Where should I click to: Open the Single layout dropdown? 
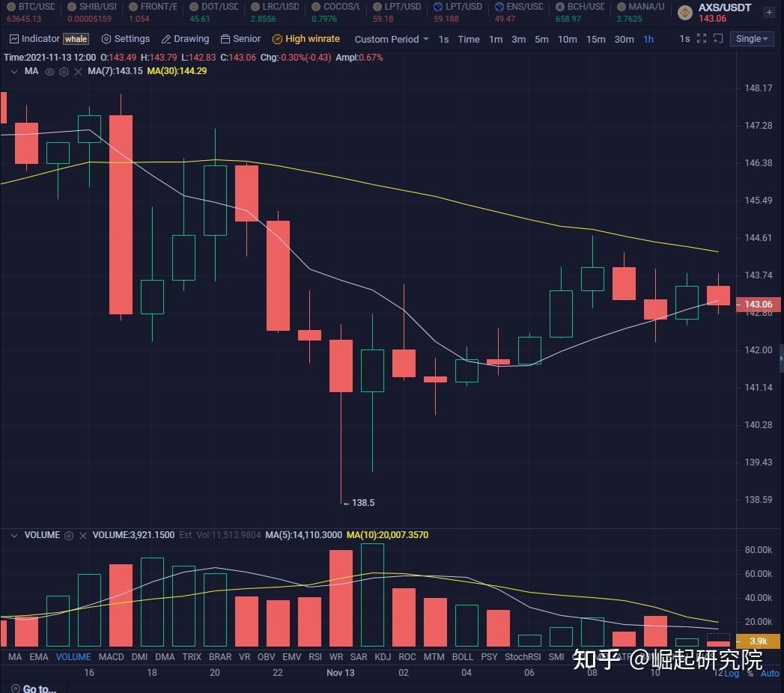pyautogui.click(x=751, y=38)
